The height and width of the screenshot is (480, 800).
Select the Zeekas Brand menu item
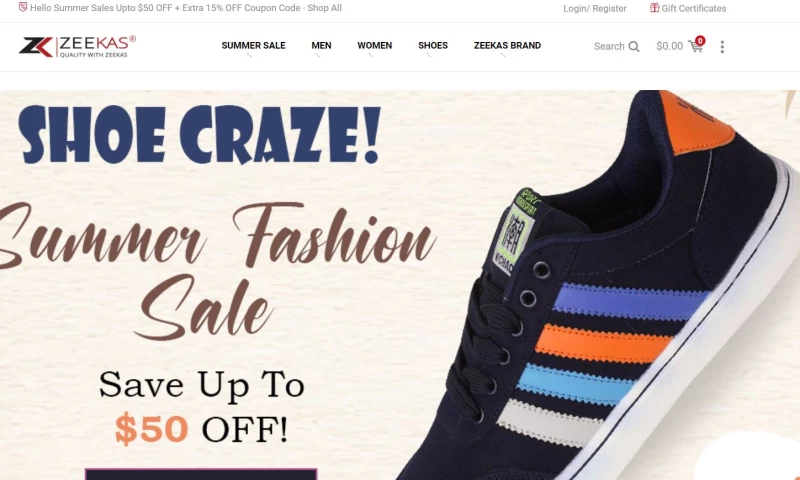pos(507,45)
